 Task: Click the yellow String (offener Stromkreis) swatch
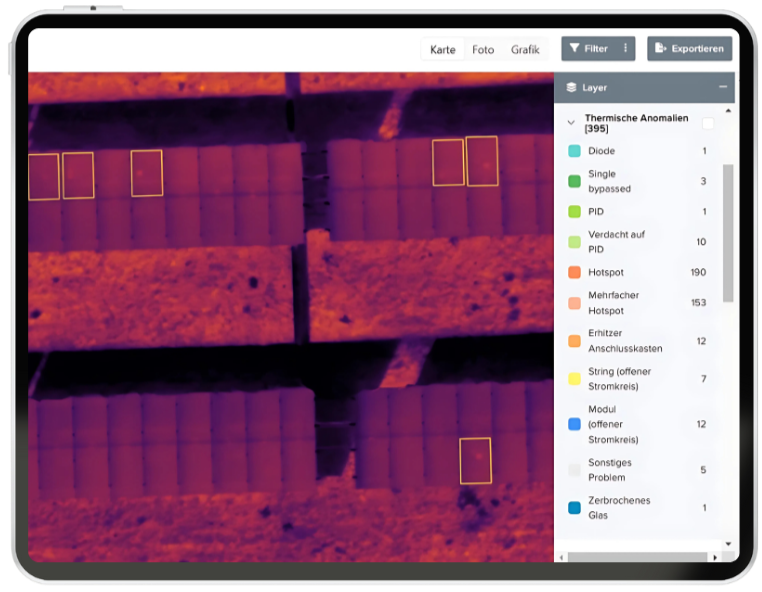(x=574, y=379)
